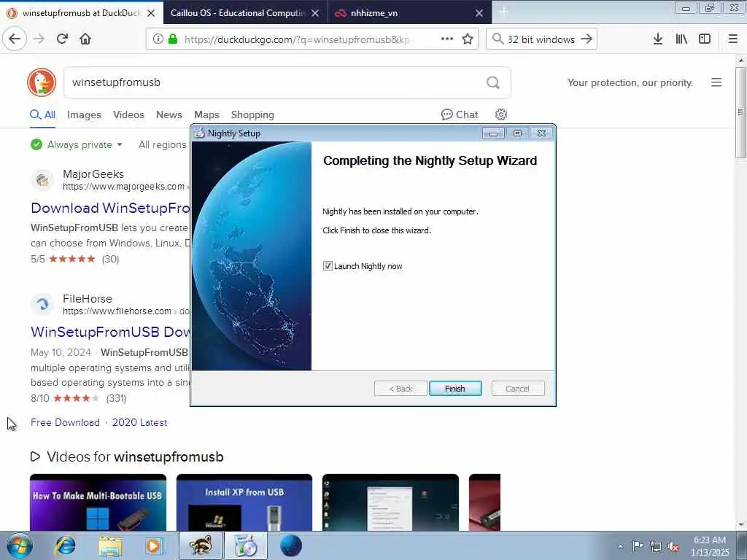Viewport: 747px width, 560px height.
Task: Show site information via the info icon
Action: click(158, 39)
